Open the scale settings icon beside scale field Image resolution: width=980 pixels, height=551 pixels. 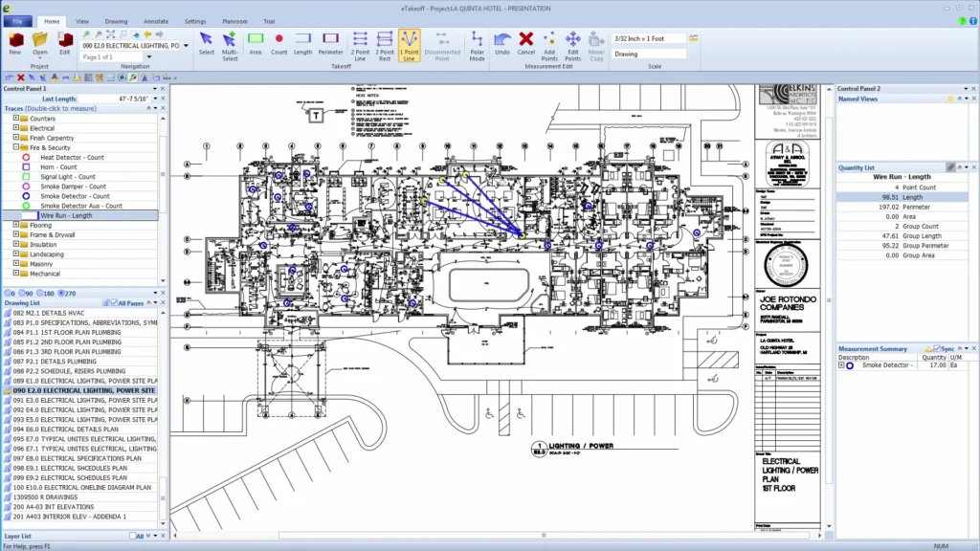(694, 38)
